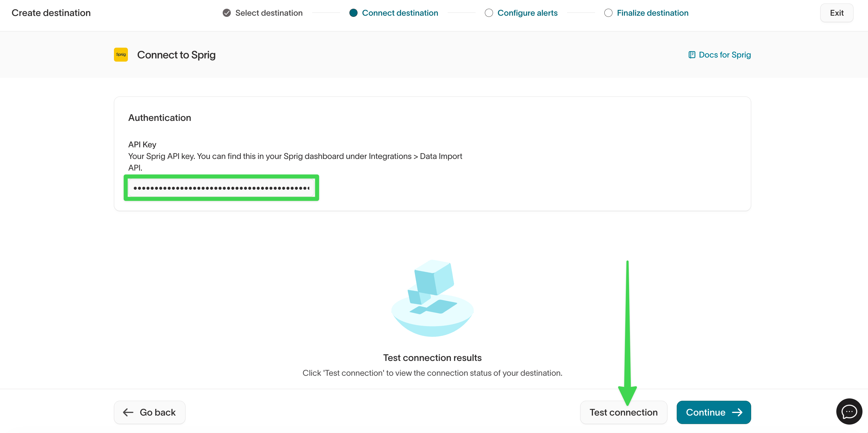Select the Connect destination step
Image resolution: width=868 pixels, height=433 pixels.
pyautogui.click(x=394, y=13)
